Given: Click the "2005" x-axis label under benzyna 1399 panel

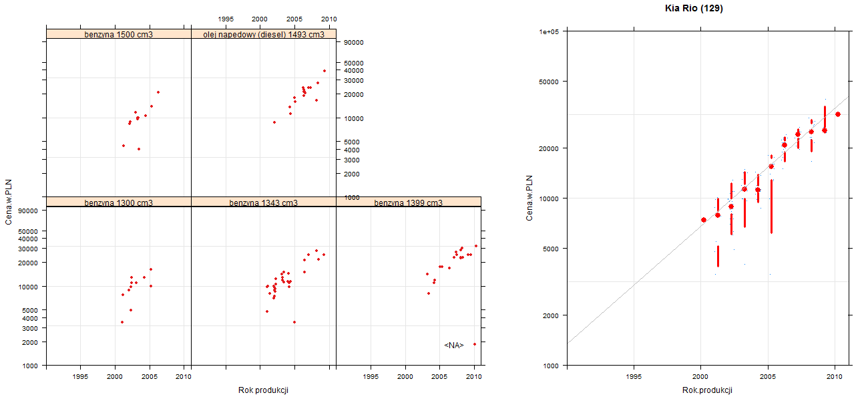Looking at the screenshot, I should (x=439, y=377).
